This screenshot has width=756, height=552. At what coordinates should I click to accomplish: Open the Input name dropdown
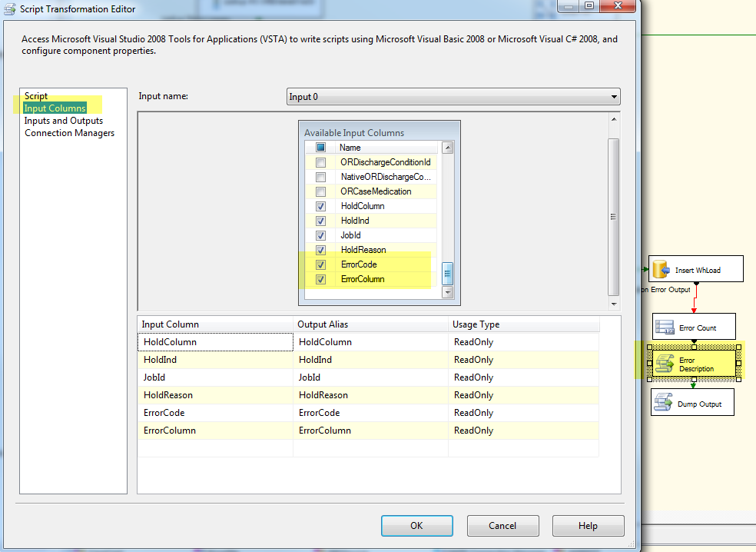tap(614, 96)
